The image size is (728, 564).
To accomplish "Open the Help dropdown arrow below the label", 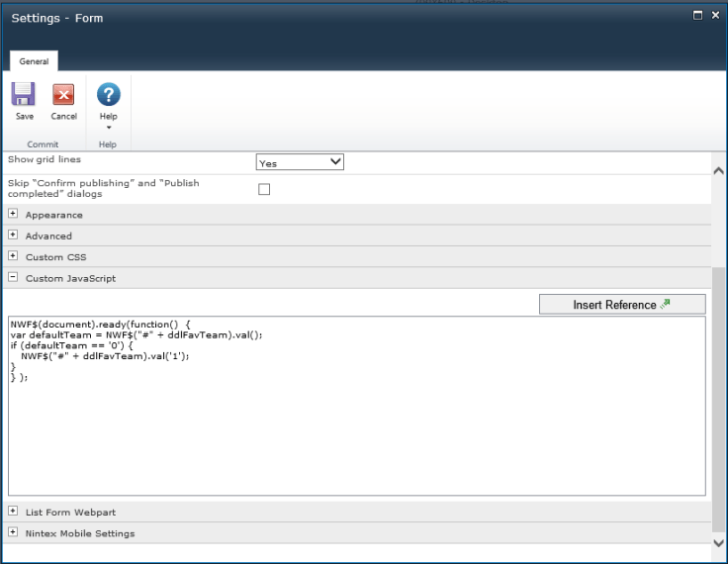I will 108,128.
